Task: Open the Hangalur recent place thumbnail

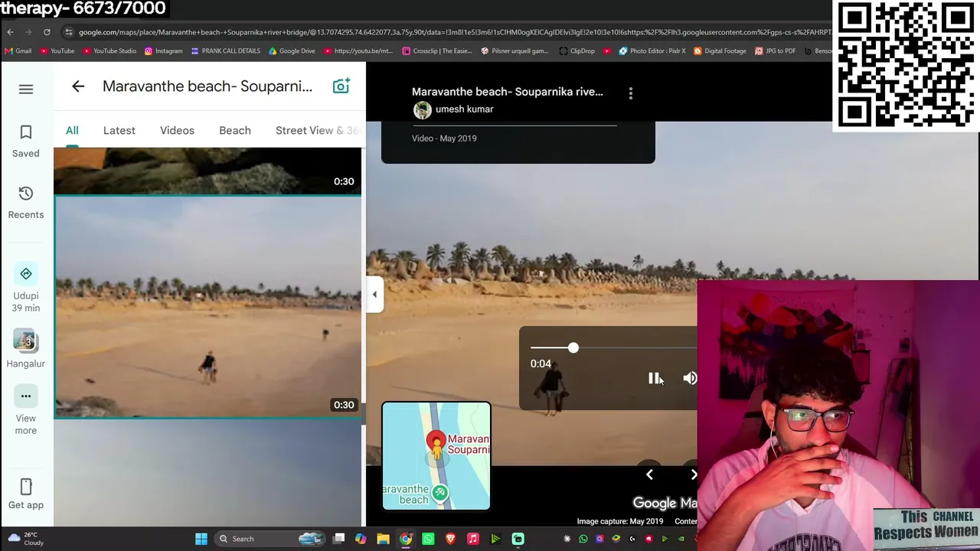Action: (x=26, y=341)
